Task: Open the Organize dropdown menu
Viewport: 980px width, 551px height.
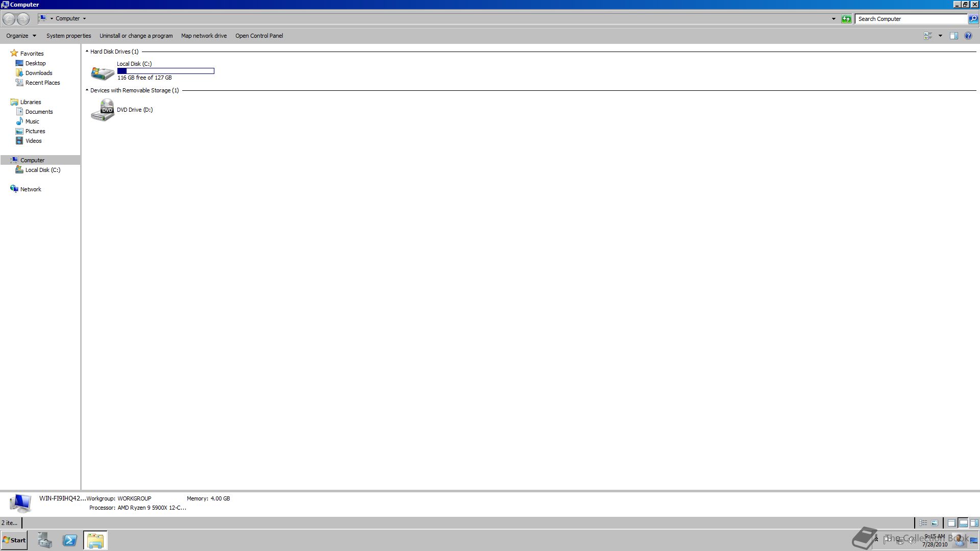Action: coord(21,36)
